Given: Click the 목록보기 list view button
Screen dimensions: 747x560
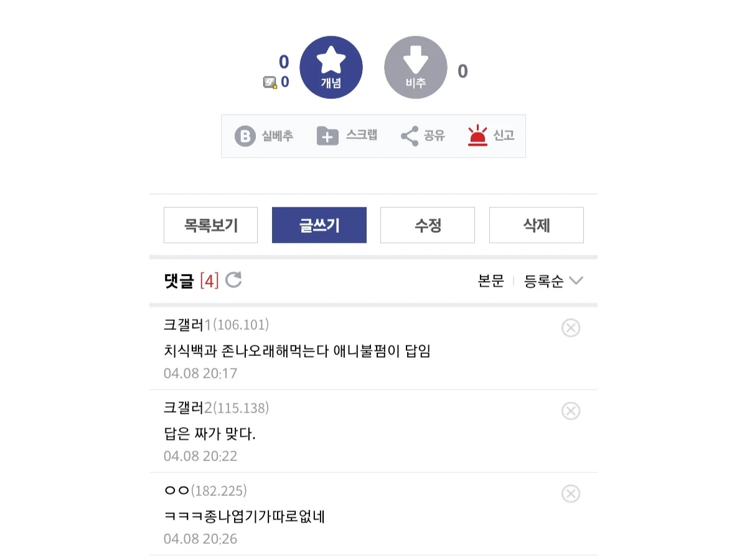Looking at the screenshot, I should pos(210,225).
